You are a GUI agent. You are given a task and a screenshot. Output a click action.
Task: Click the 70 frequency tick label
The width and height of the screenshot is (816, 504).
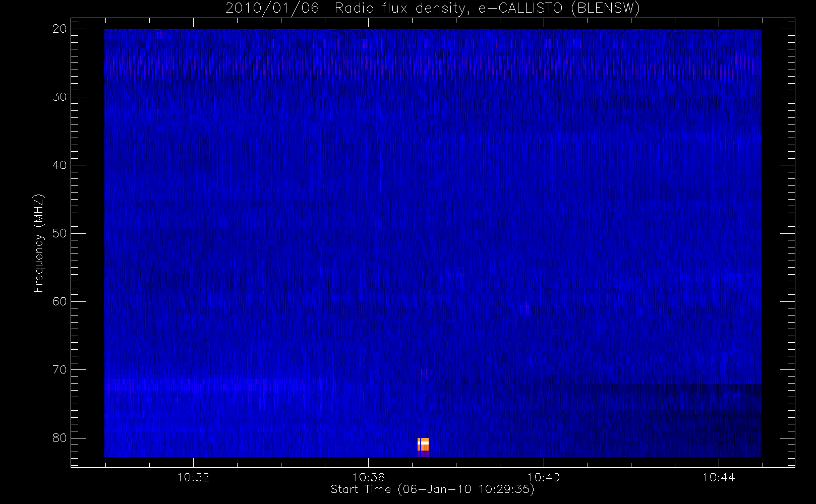(60, 369)
